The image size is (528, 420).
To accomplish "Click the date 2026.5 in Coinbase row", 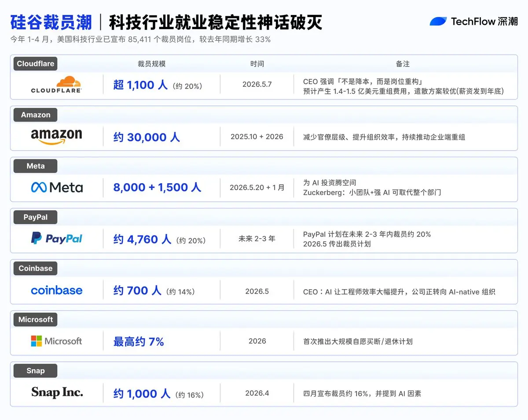I will pos(257,291).
